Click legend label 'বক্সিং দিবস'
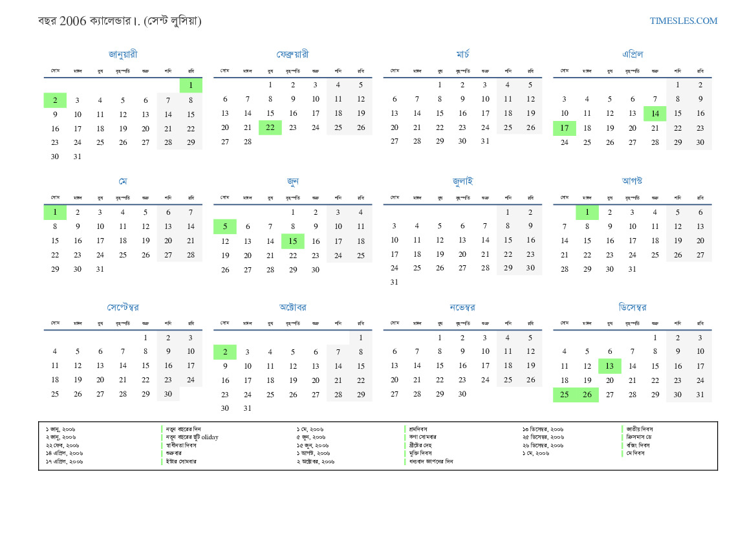756x535 pixels. click(638, 445)
